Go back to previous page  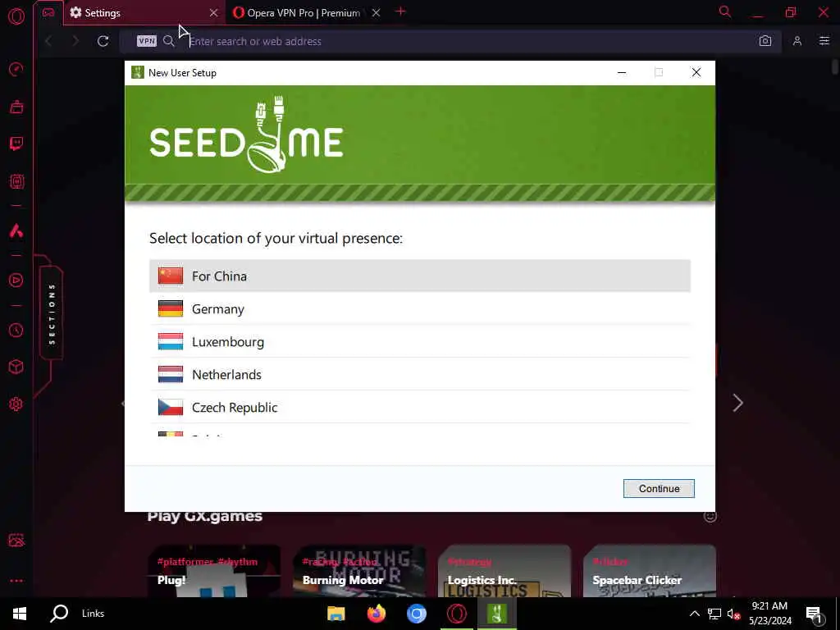pos(48,41)
